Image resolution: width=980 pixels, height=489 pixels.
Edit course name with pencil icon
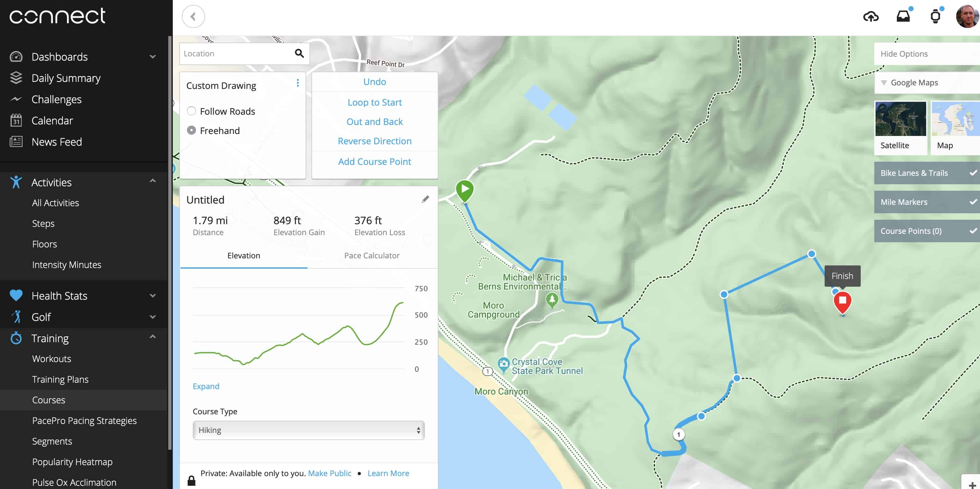(x=425, y=199)
